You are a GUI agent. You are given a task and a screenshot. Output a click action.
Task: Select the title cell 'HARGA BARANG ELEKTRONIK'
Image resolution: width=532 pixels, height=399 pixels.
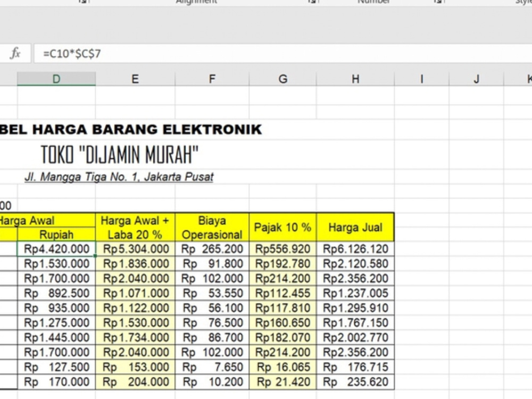(x=147, y=129)
